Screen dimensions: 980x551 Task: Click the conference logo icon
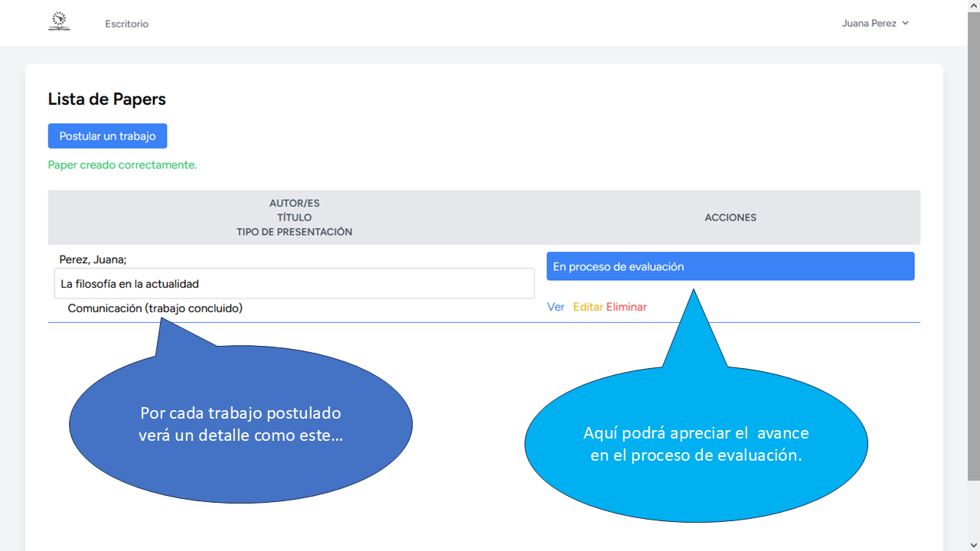point(58,21)
